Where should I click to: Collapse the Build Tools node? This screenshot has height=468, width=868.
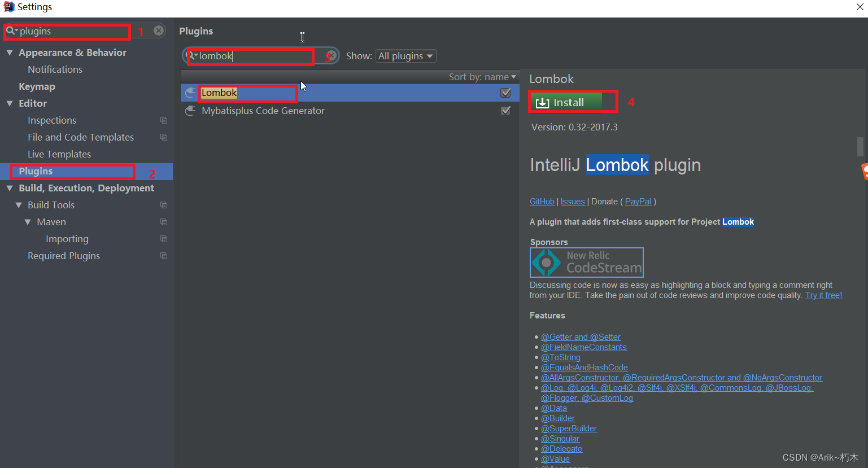(19, 205)
